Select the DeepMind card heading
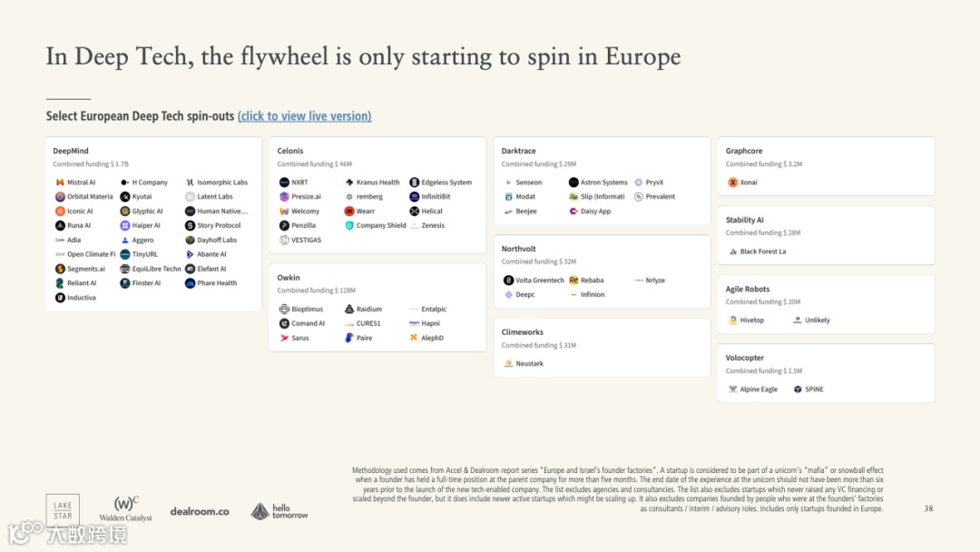The width and height of the screenshot is (980, 552). pos(71,151)
